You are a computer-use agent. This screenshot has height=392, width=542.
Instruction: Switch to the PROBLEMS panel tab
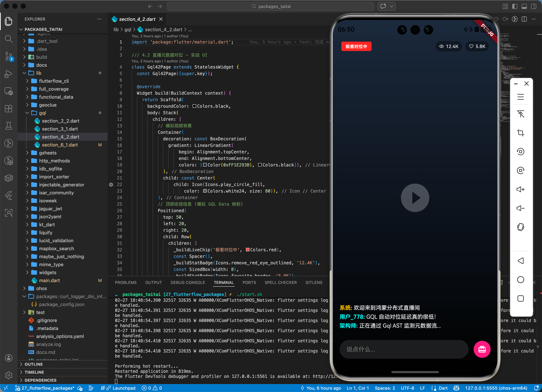[x=125, y=282]
